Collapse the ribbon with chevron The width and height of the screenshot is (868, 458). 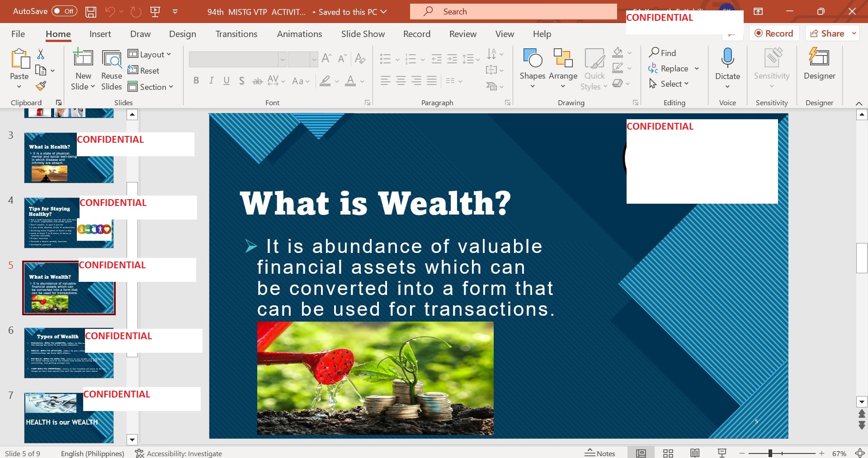(x=859, y=103)
